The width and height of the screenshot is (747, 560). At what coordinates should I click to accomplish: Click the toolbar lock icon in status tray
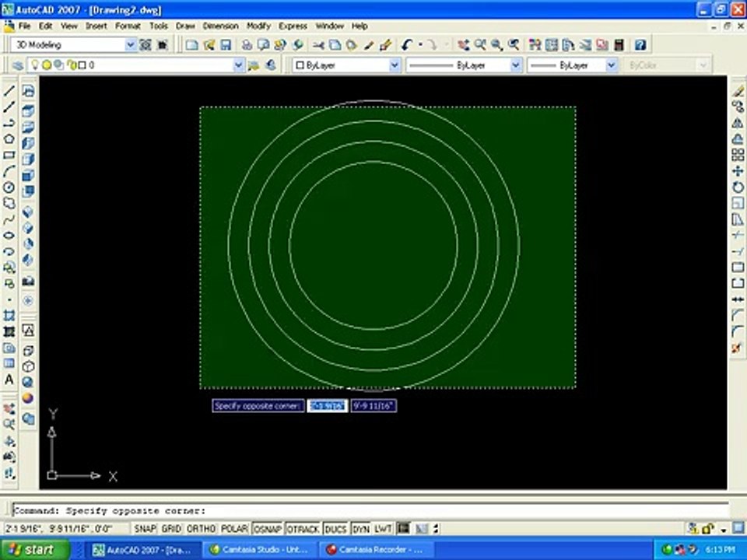(708, 529)
